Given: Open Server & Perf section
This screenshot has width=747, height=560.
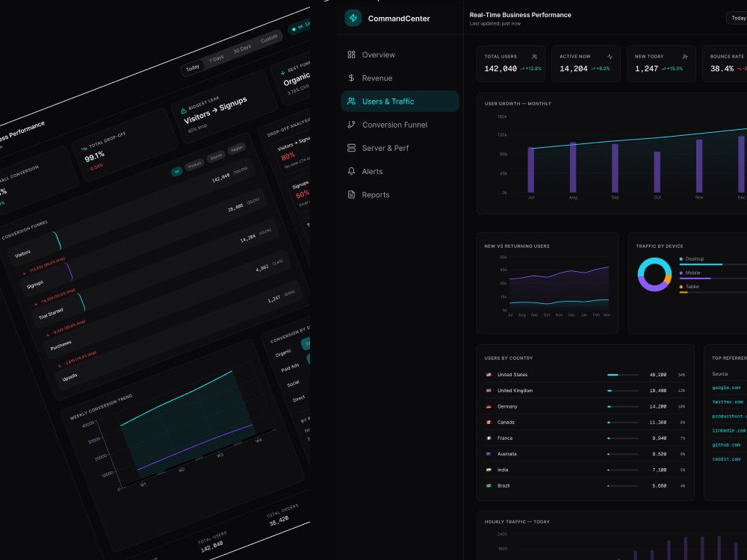Looking at the screenshot, I should (x=400, y=148).
